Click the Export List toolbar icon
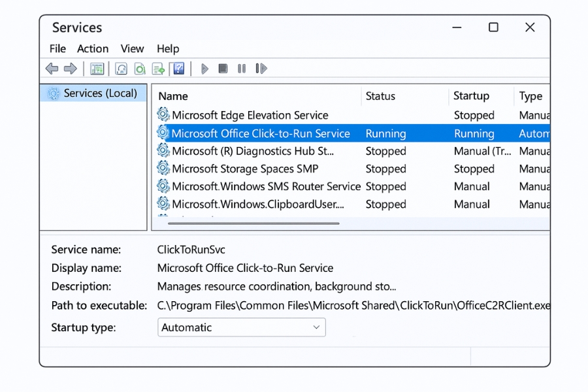This screenshot has width=588, height=392. click(158, 69)
